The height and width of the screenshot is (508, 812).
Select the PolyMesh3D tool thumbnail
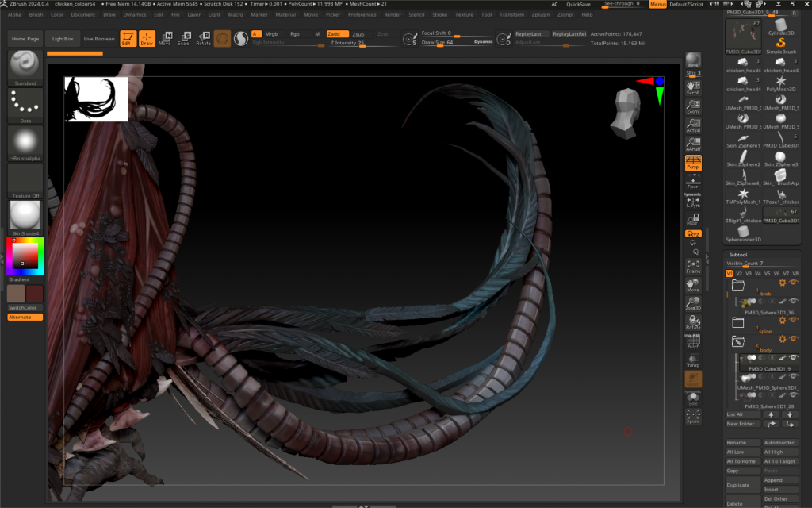point(780,83)
